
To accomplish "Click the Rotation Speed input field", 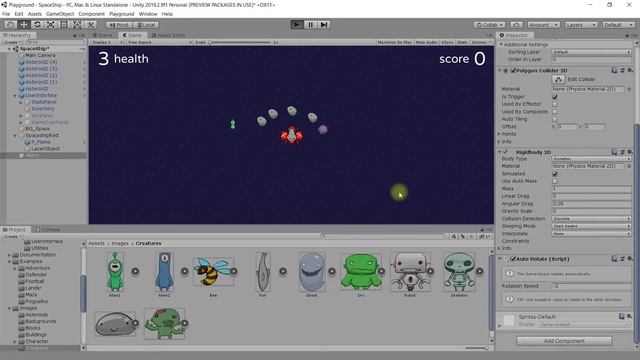I will 591,286.
